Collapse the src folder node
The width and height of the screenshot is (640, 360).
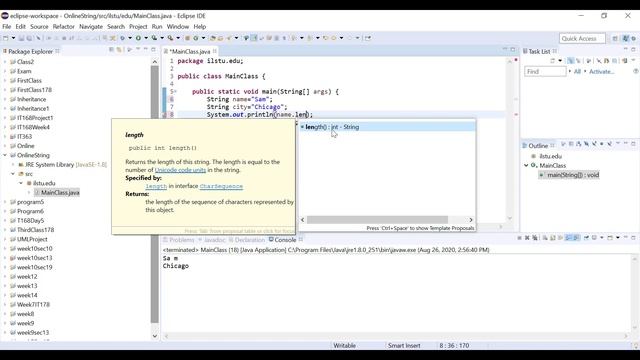click(x=13, y=174)
